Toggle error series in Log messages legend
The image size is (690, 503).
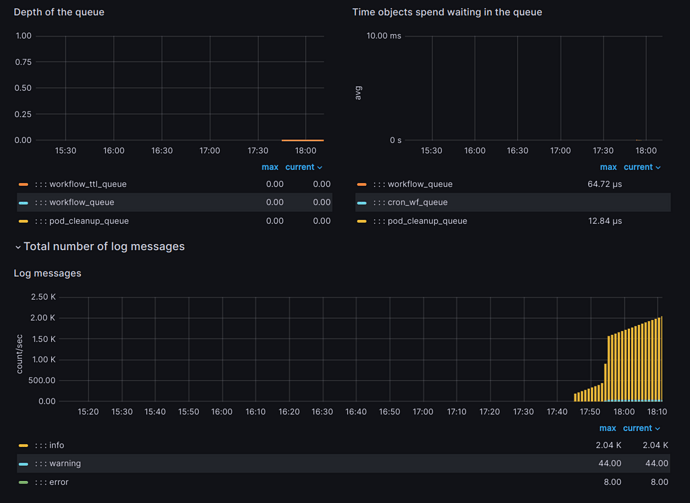tap(59, 482)
